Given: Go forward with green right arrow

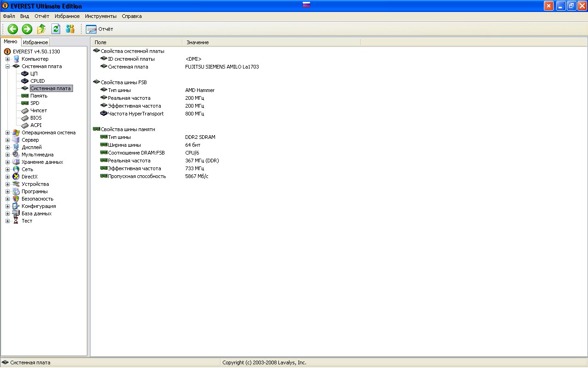Looking at the screenshot, I should pos(27,29).
